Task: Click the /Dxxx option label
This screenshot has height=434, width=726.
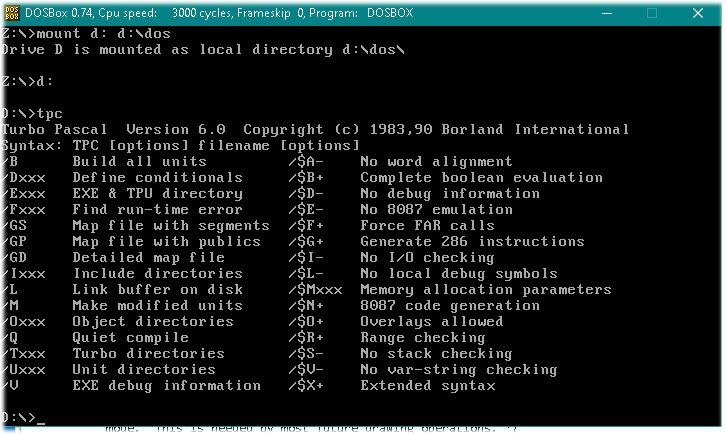Action: click(24, 177)
